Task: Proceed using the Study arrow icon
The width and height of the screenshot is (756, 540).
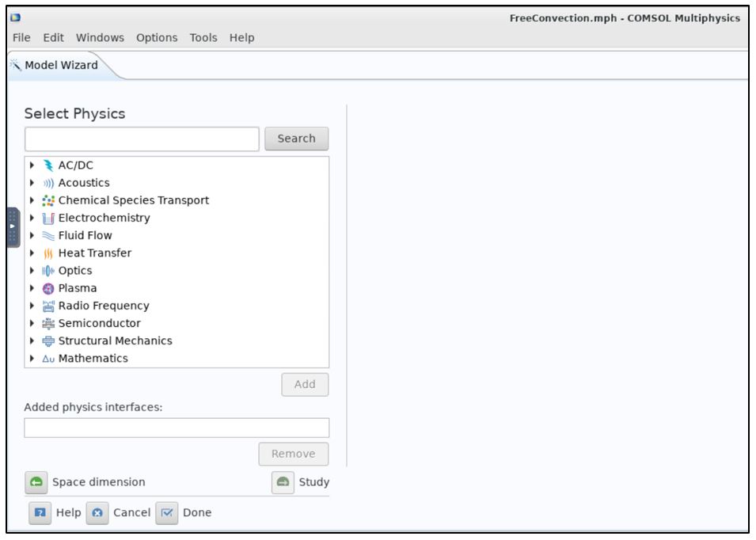Action: [x=283, y=482]
